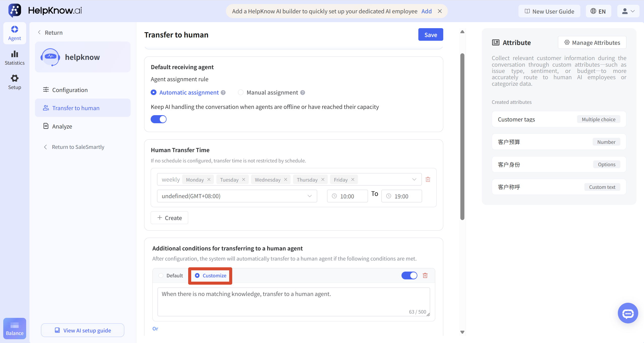Image resolution: width=644 pixels, height=343 pixels.
Task: Dismiss the AI builder banner
Action: (440, 11)
